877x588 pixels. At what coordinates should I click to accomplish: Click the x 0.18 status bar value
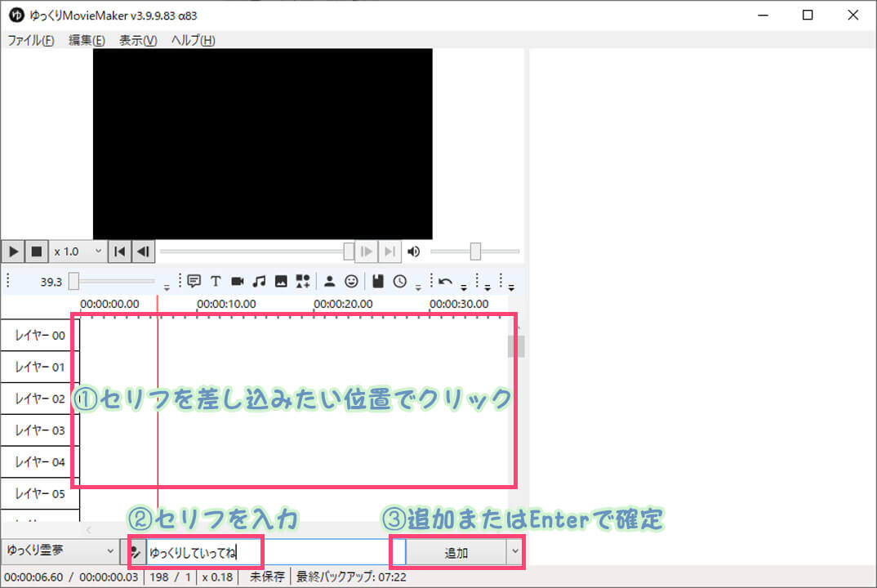point(217,577)
